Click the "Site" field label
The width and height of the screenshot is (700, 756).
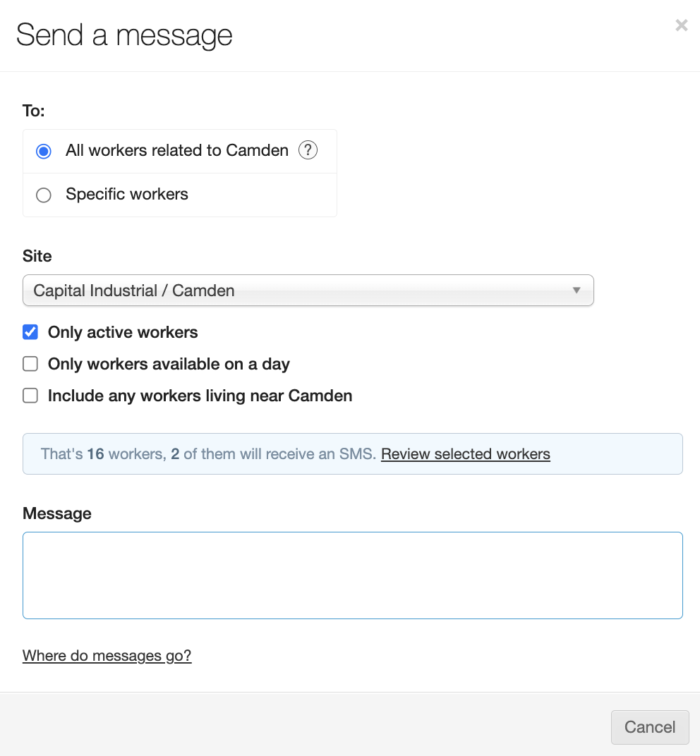(37, 256)
